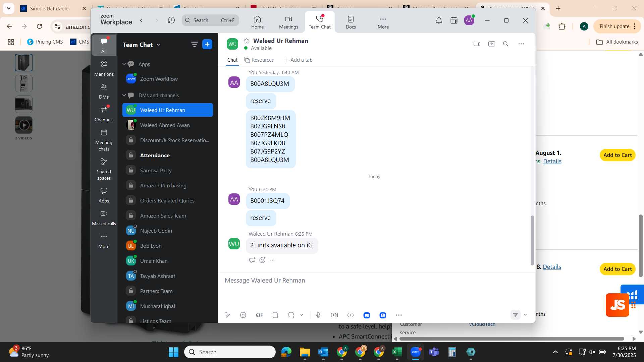Open Microsoft Teams from taskbar
644x362 pixels.
click(x=434, y=352)
